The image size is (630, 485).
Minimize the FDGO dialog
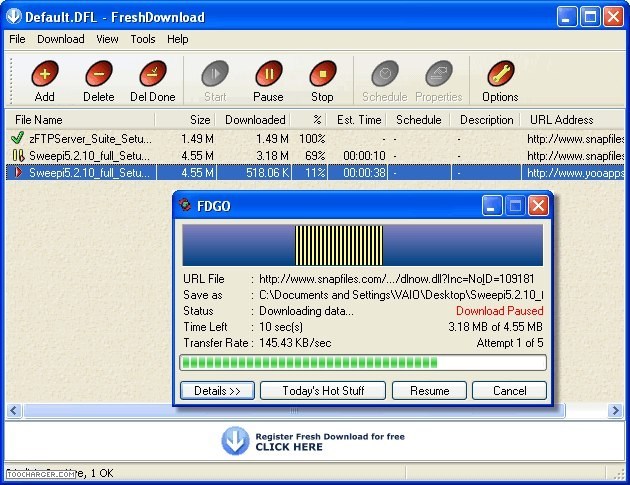tap(492, 206)
